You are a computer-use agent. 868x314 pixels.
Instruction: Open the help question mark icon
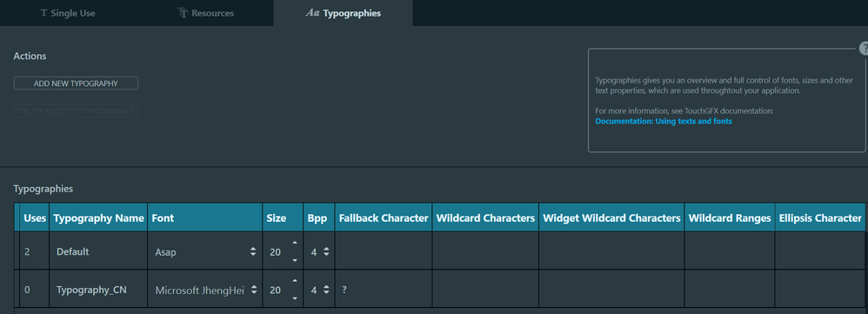pos(864,48)
